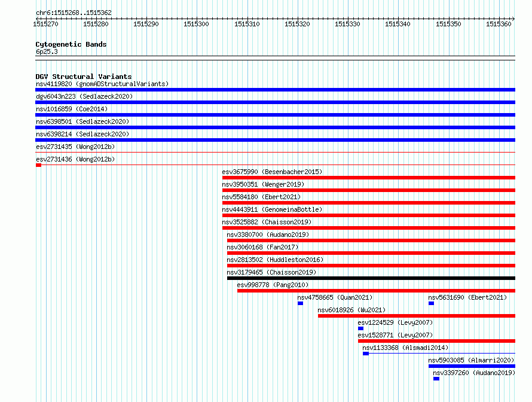Image resolution: width=532 pixels, height=402 pixels.
Task: Click ruler position 1515320
Action: (x=297, y=24)
